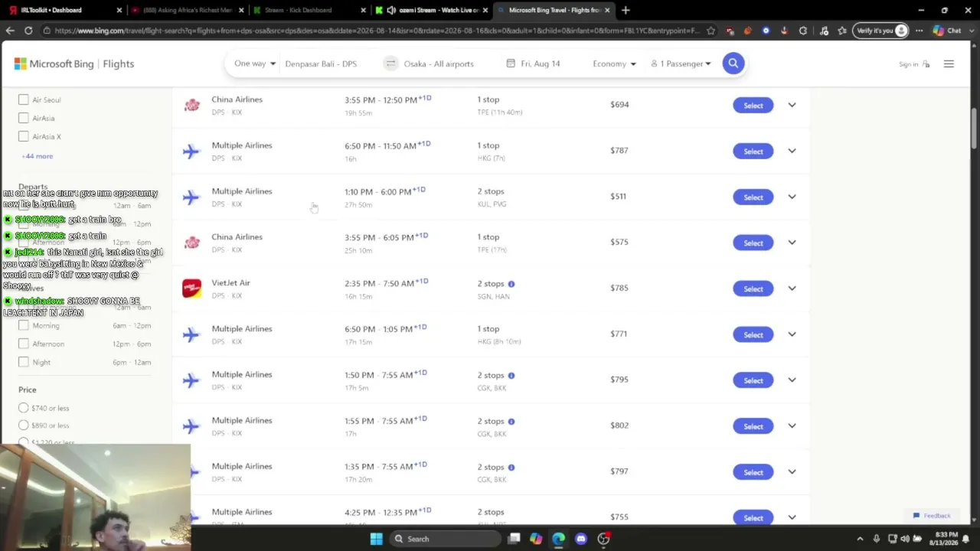The width and height of the screenshot is (980, 551).
Task: Click the Sign in link
Action: coord(914,64)
